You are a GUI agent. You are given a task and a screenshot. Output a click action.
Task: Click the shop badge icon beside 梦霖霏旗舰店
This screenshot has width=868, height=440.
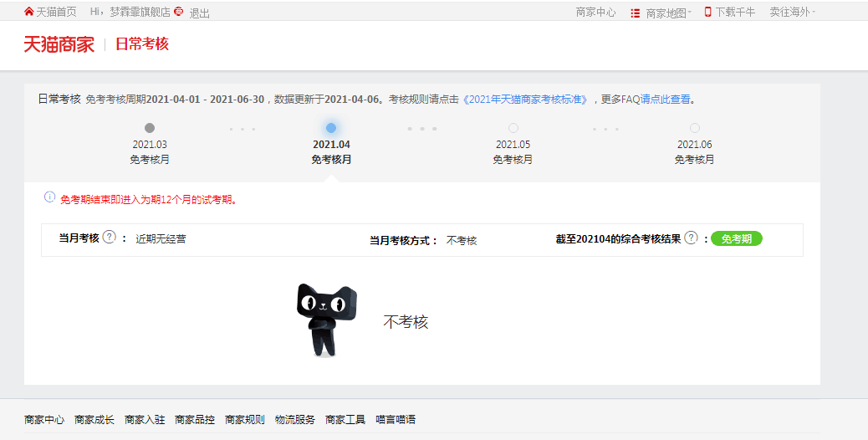[178, 13]
